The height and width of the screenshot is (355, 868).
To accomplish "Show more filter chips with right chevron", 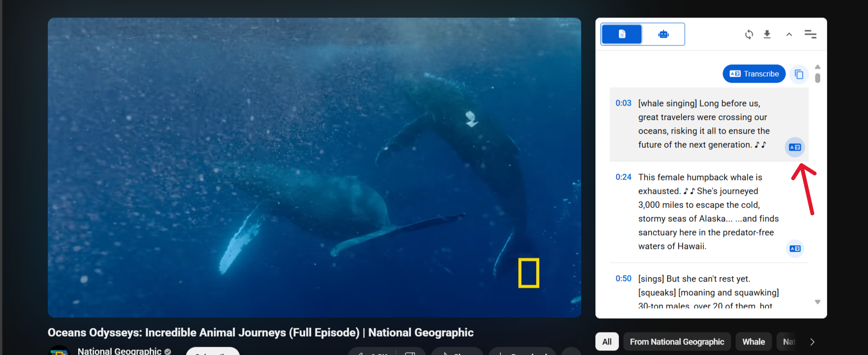I will 812,342.
